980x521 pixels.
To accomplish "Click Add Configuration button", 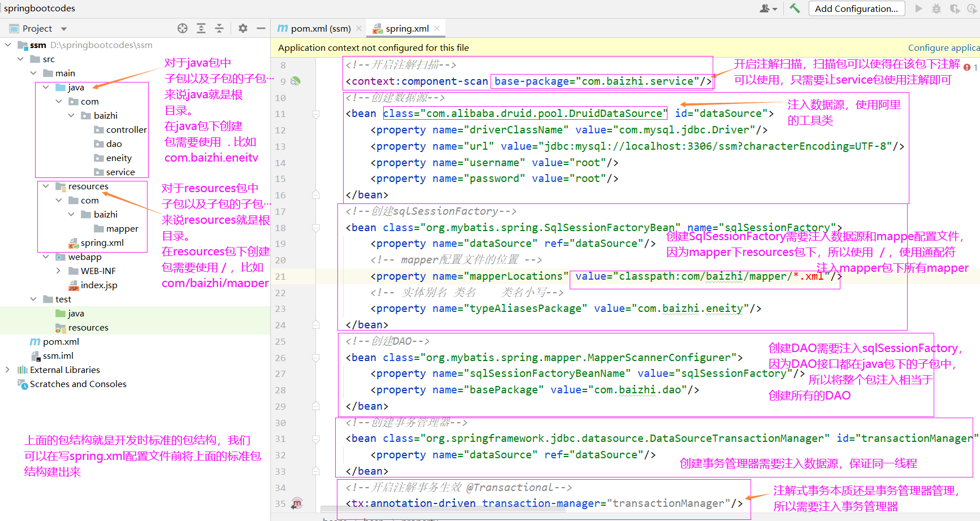I will (x=856, y=8).
